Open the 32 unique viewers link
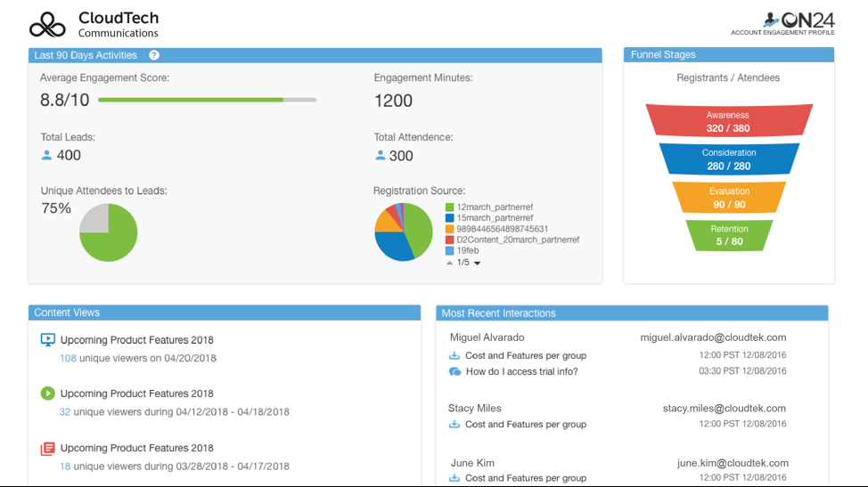The width and height of the screenshot is (868, 487). tap(65, 412)
